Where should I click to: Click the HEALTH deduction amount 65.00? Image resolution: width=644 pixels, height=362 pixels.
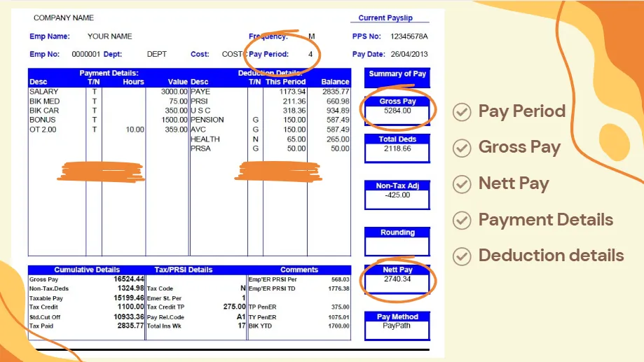pyautogui.click(x=296, y=139)
